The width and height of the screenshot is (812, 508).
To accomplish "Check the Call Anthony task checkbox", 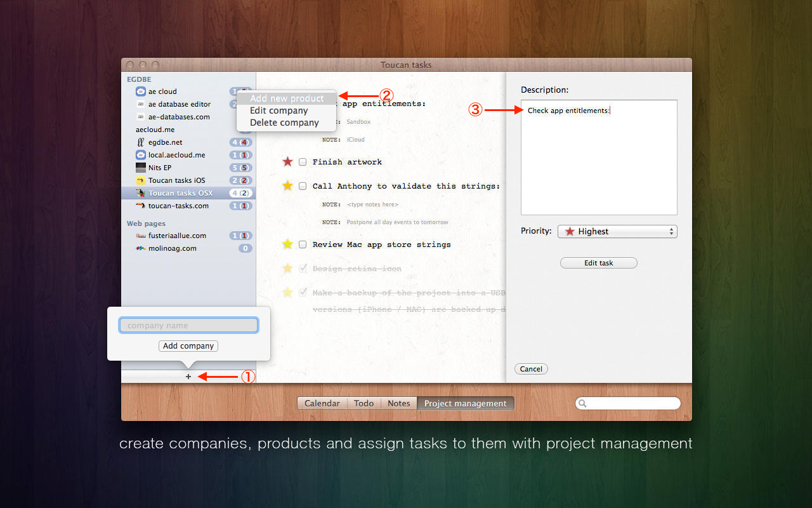I will [x=303, y=186].
